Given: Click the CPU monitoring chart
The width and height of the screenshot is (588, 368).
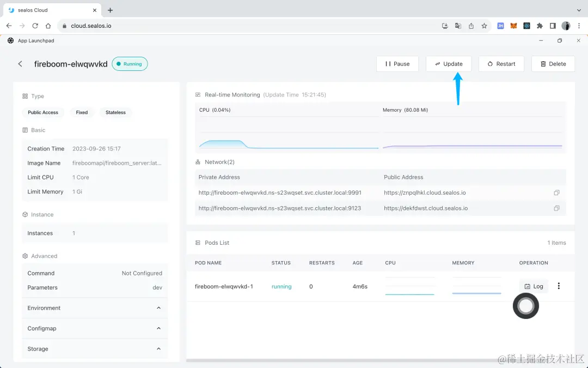Looking at the screenshot, I should (x=289, y=132).
